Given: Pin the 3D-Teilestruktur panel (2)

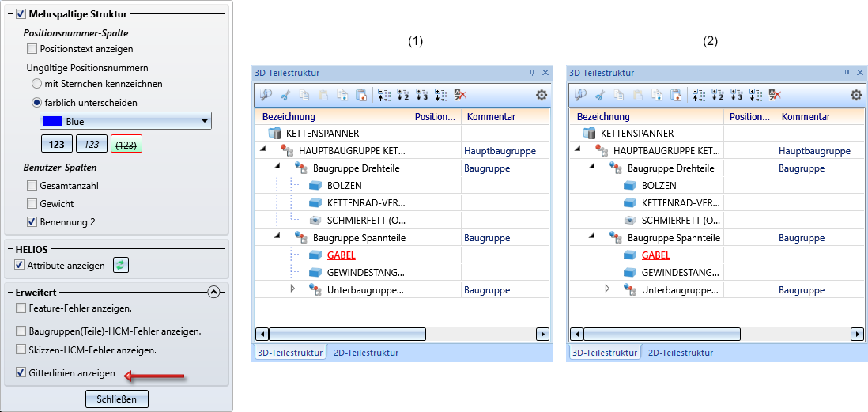Looking at the screenshot, I should [847, 73].
